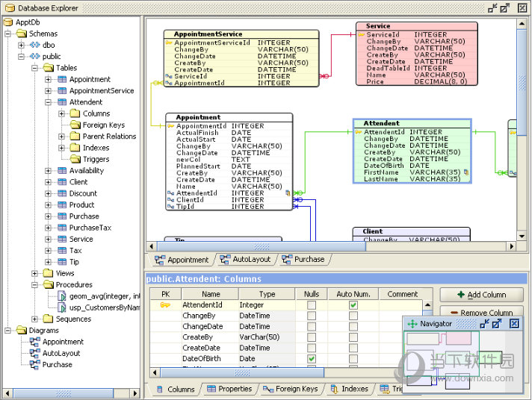Click the columns grid horizontal scrollbar thumb
The image size is (532, 400).
(242, 373)
